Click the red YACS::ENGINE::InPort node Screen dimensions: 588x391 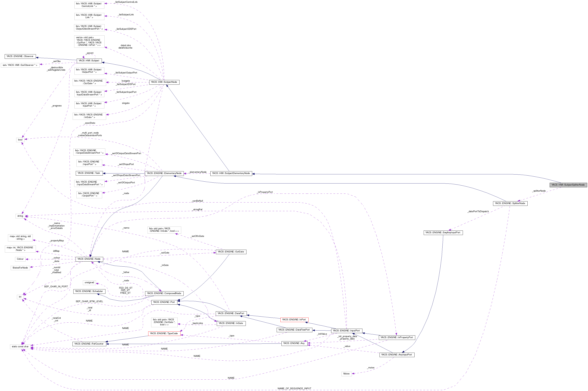[x=295, y=319]
